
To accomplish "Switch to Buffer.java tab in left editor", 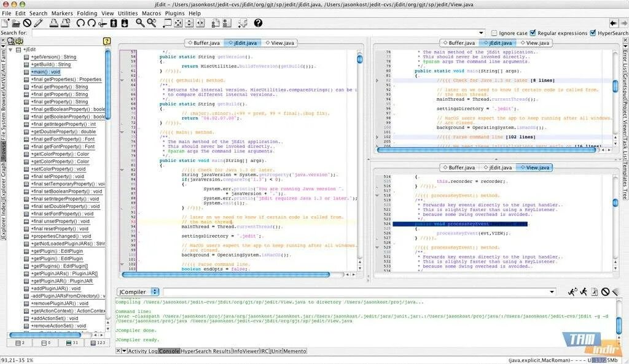I will click(204, 43).
